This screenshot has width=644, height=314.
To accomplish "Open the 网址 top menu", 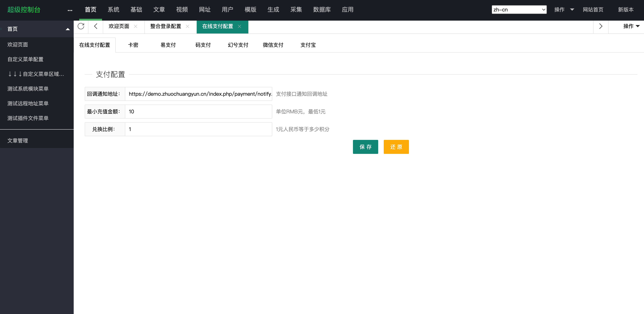I will pos(205,10).
